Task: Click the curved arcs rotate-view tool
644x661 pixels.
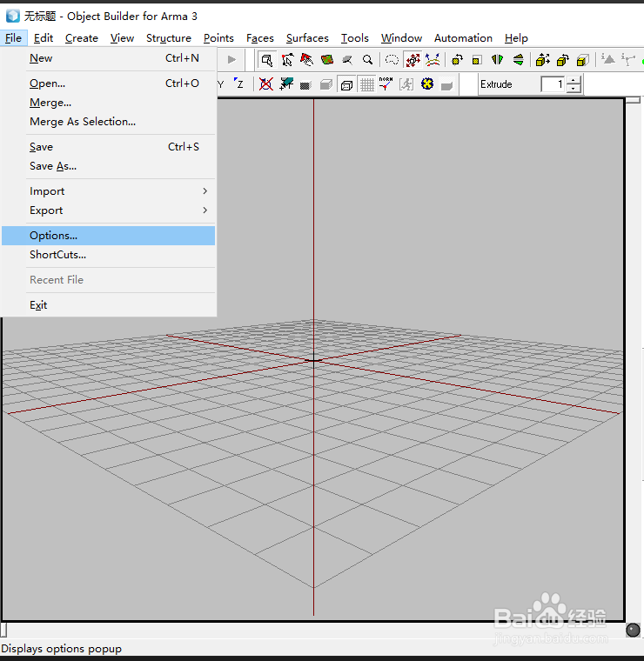Action: coord(433,60)
